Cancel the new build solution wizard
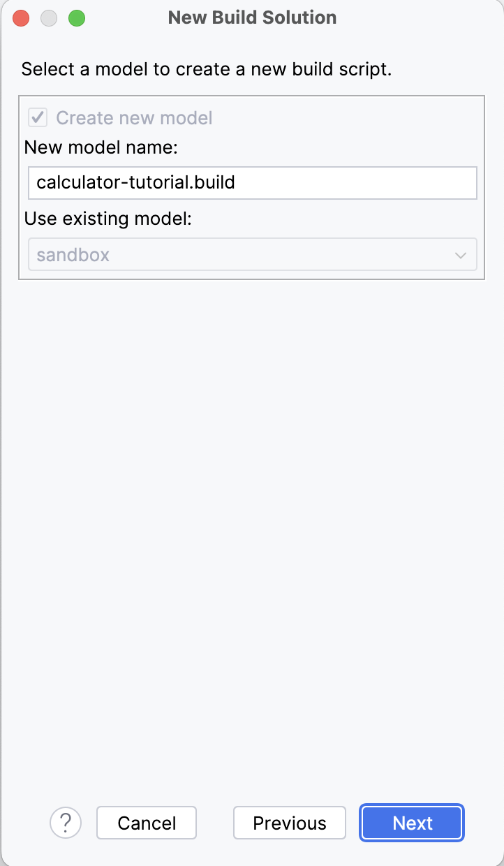This screenshot has height=866, width=504. (x=147, y=823)
